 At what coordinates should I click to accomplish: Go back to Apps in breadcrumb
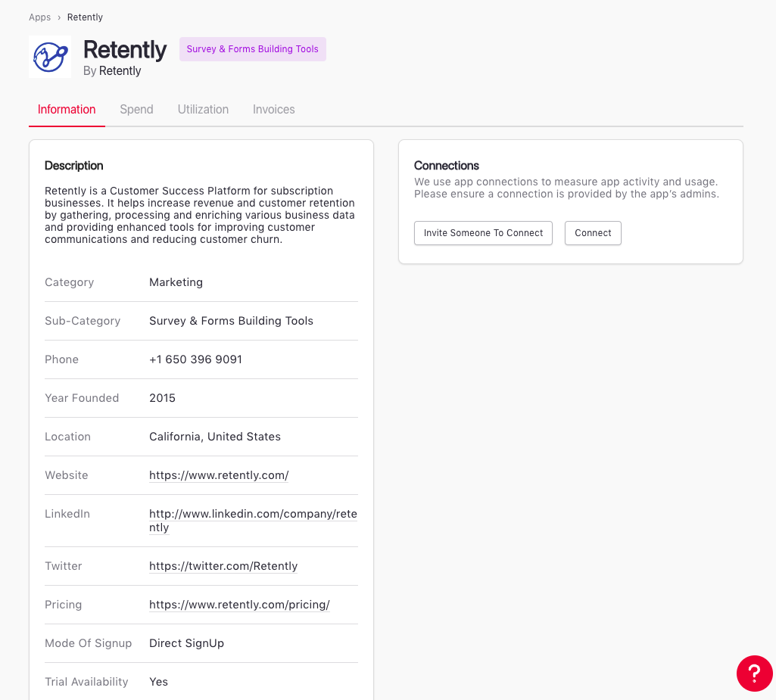point(39,17)
